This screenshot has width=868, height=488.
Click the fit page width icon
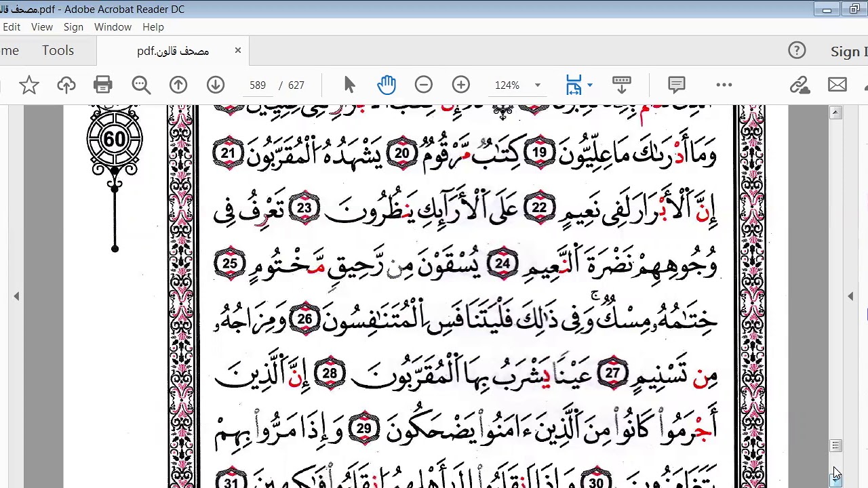pyautogui.click(x=574, y=85)
